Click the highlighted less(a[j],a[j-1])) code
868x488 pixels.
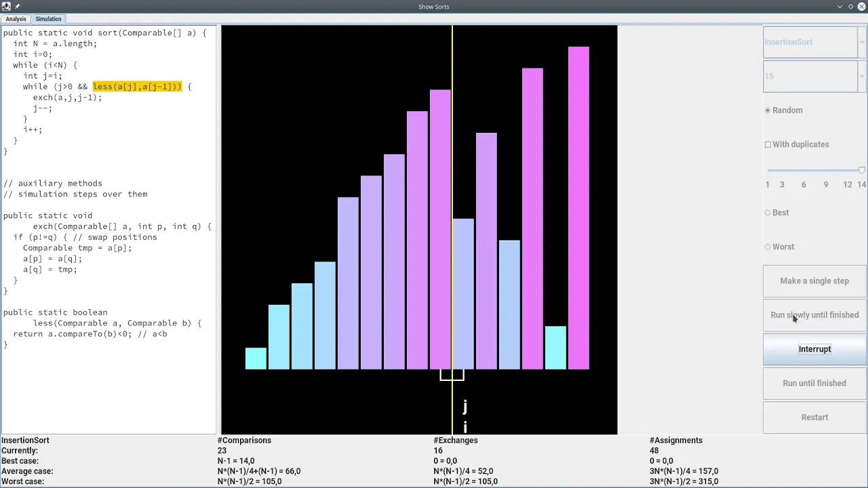(x=137, y=87)
